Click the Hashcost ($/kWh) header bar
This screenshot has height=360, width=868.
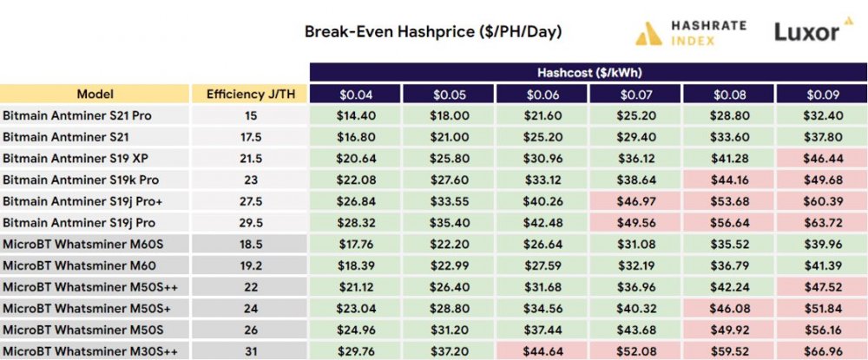tap(589, 73)
